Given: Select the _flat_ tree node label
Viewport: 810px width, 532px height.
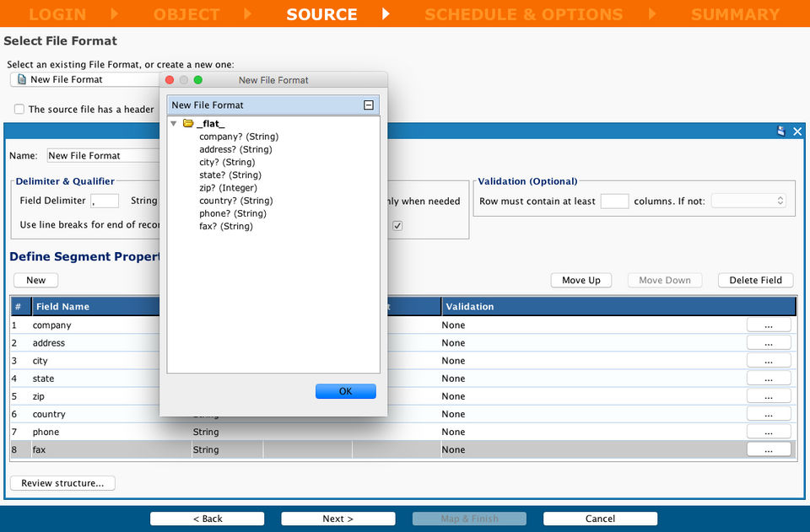Looking at the screenshot, I should (x=211, y=124).
